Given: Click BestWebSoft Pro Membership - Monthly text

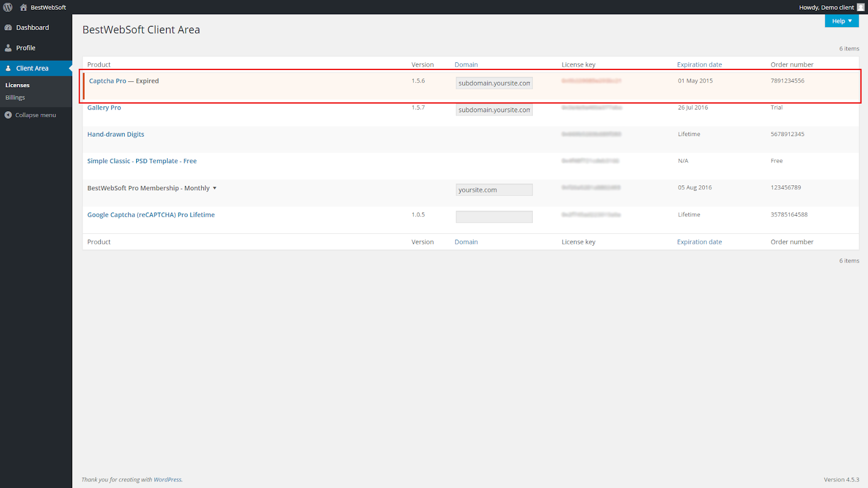Looking at the screenshot, I should point(148,188).
